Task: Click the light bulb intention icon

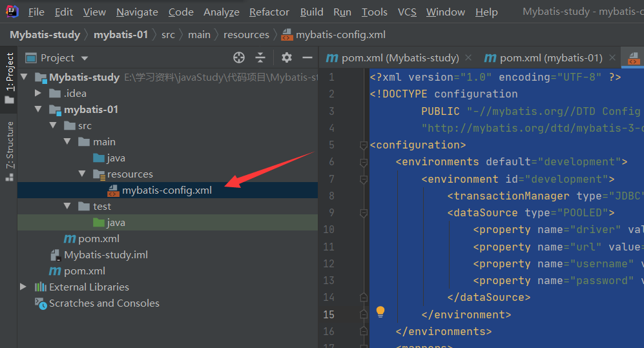Action: click(x=380, y=312)
